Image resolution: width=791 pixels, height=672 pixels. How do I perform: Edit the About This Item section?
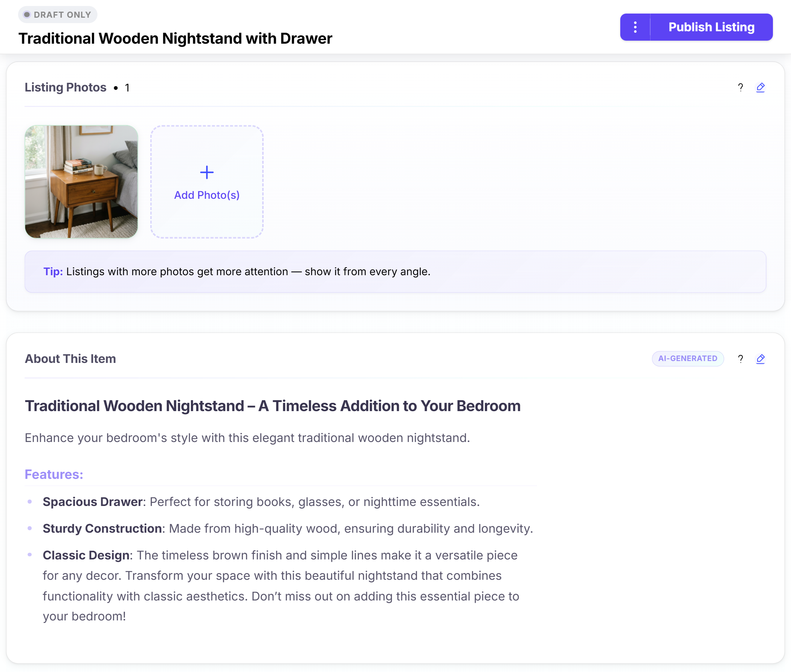coord(760,359)
